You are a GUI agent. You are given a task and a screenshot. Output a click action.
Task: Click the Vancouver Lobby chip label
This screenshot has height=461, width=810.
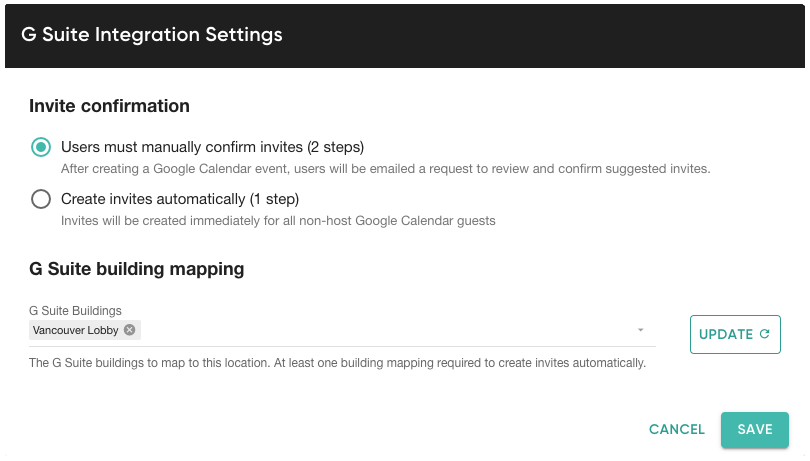pyautogui.click(x=75, y=330)
